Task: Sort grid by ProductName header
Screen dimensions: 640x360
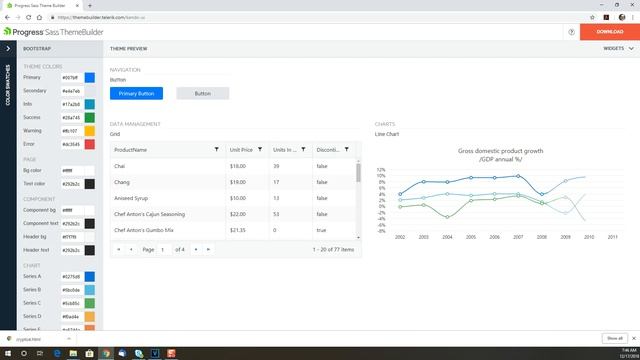Action: [130, 150]
